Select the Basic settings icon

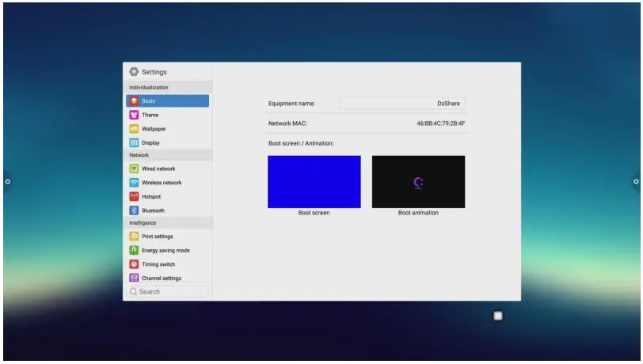(134, 101)
